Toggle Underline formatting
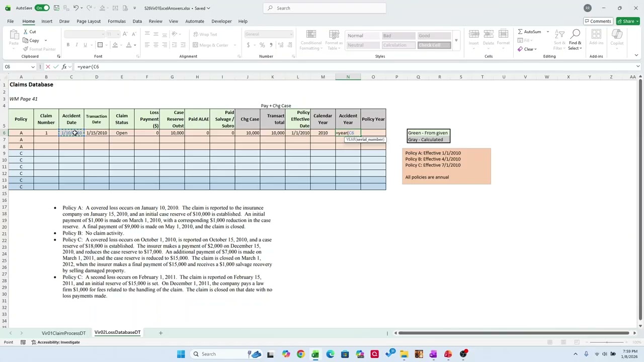The image size is (644, 362). pos(85,45)
